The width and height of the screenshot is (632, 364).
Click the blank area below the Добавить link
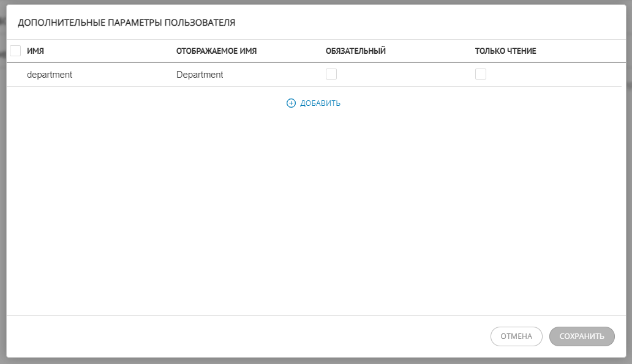pos(314,208)
